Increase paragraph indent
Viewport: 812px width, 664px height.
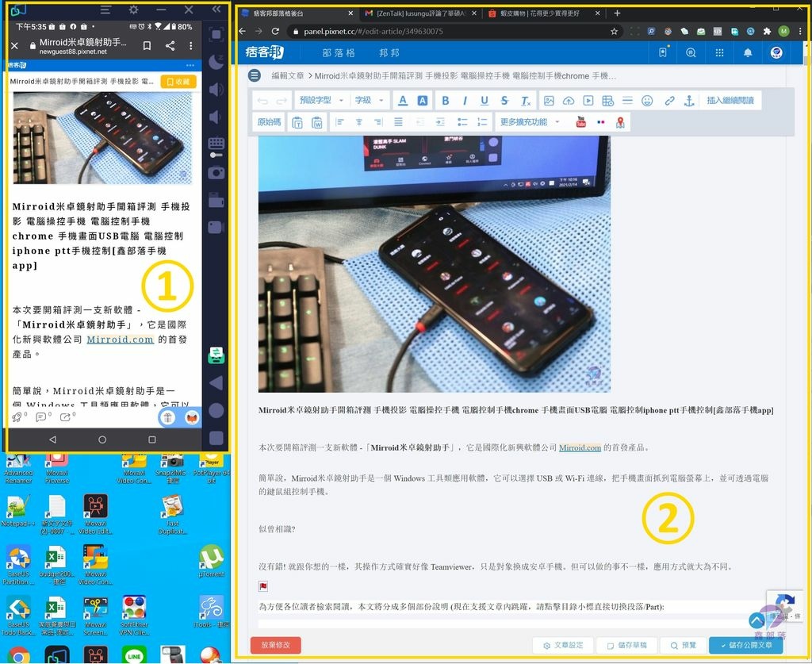(x=440, y=122)
